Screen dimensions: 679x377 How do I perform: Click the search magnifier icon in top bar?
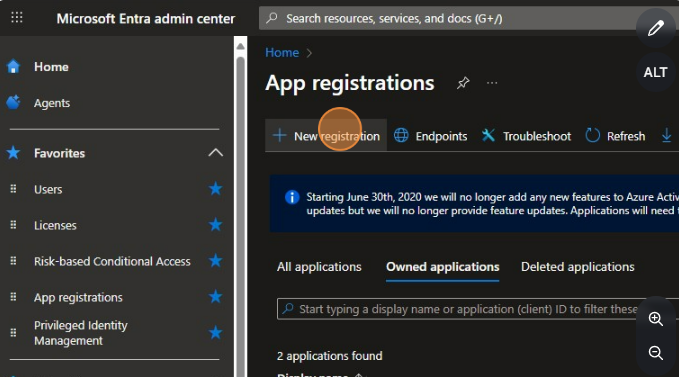pos(272,18)
